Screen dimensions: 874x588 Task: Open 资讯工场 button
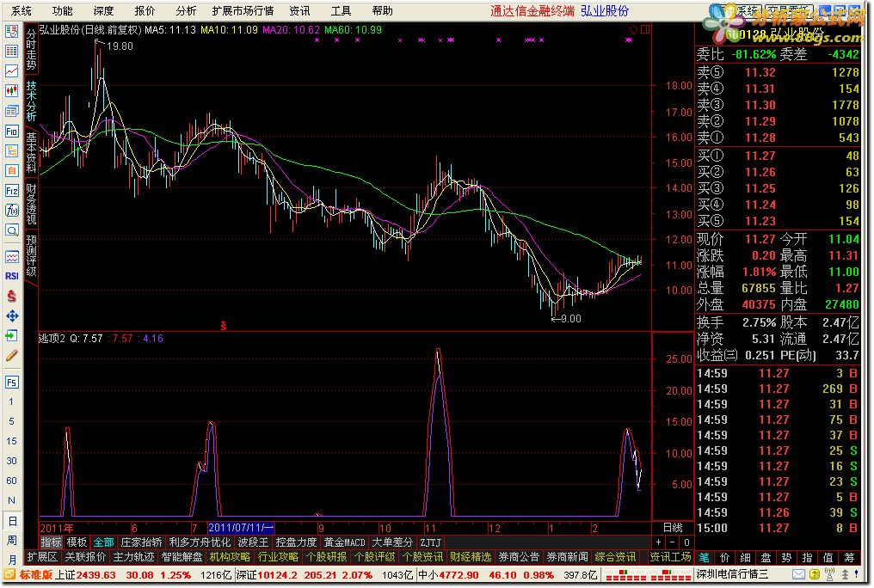670,557
